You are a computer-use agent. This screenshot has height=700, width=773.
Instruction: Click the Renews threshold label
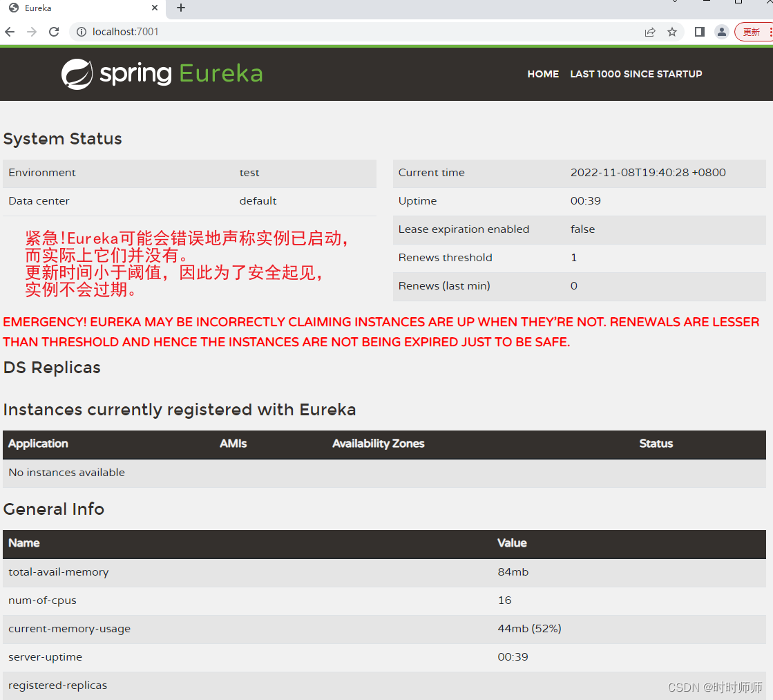point(445,258)
